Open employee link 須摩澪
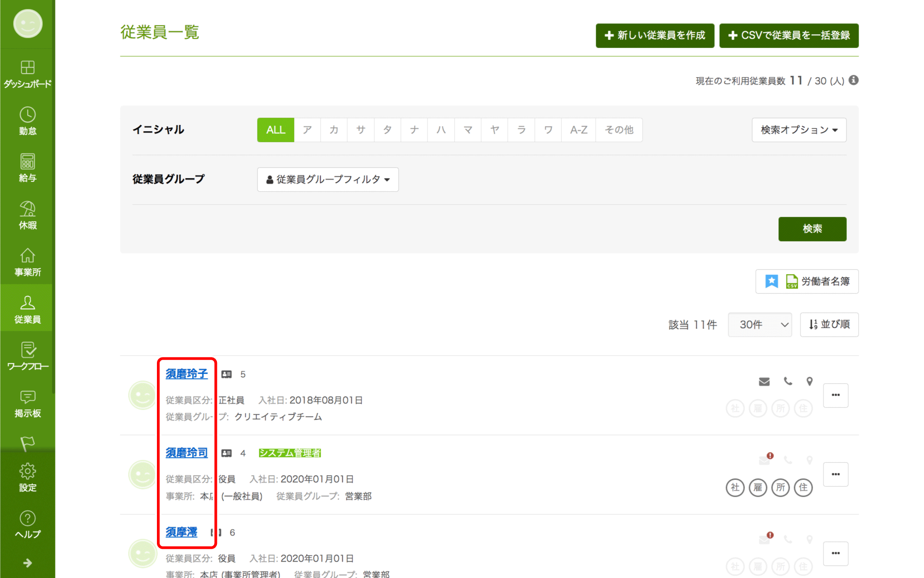The image size is (924, 578). tap(181, 532)
